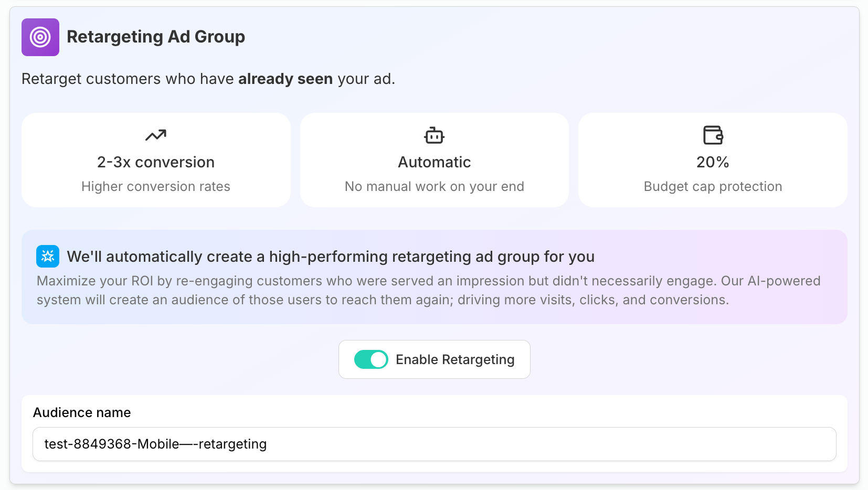Click the robot icon above Automatic
Viewport: 868px width, 490px height.
[434, 135]
